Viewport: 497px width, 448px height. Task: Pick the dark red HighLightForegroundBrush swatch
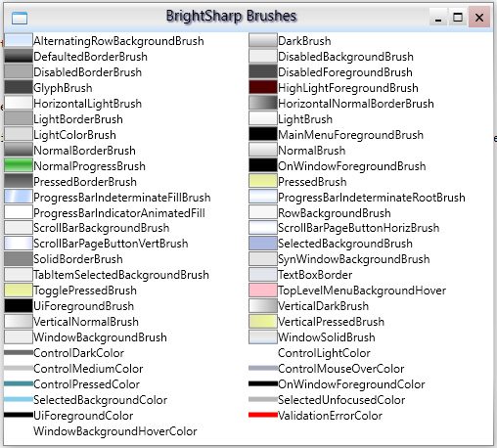263,87
